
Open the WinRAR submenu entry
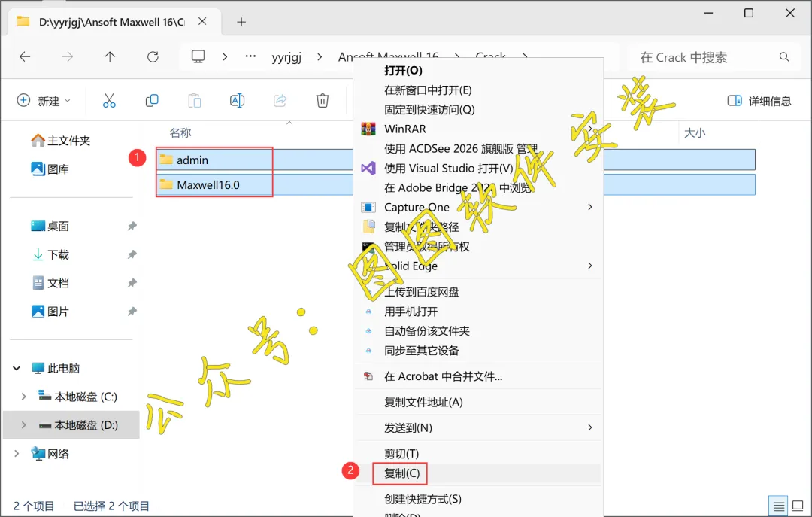click(x=477, y=129)
